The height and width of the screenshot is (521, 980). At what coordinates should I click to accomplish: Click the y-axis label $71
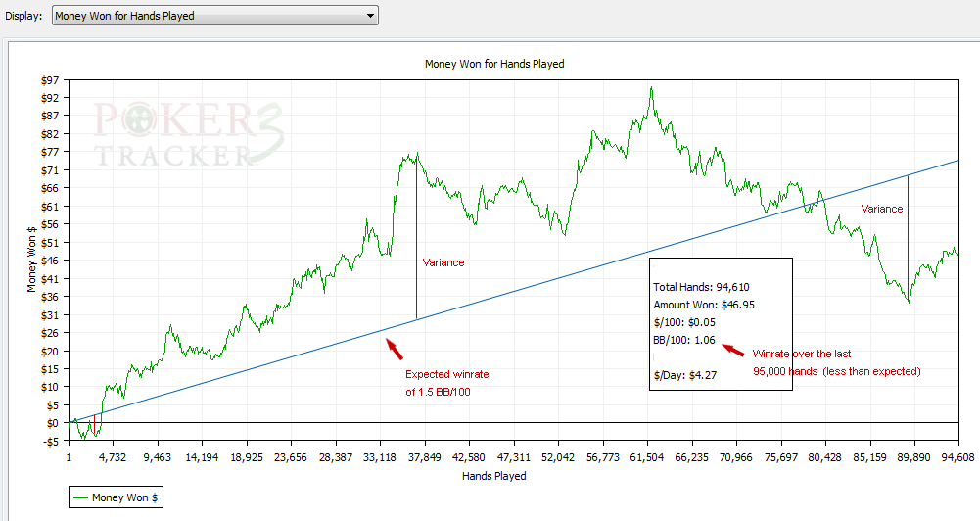click(50, 170)
